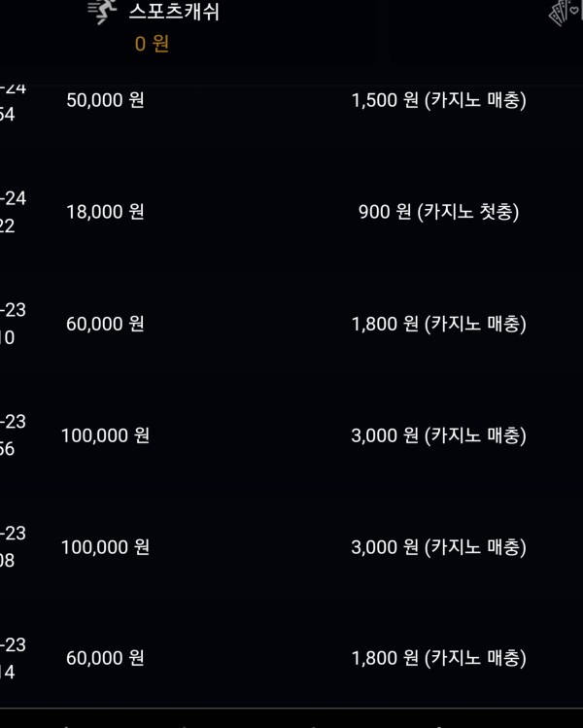
Task: Select 60,000 원 in the row ending 14
Action: point(105,658)
